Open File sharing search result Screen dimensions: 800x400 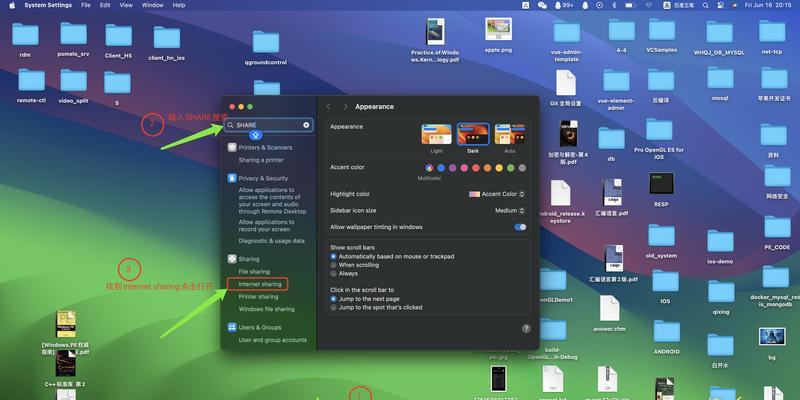click(254, 271)
